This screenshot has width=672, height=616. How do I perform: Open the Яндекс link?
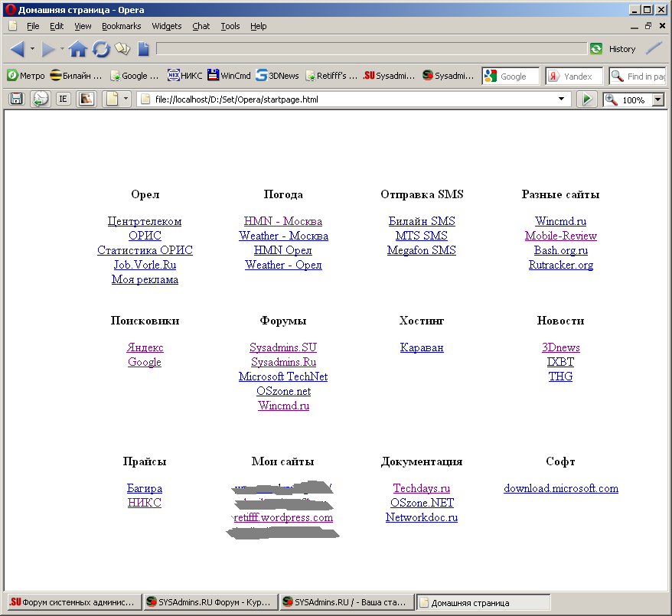pyautogui.click(x=145, y=347)
